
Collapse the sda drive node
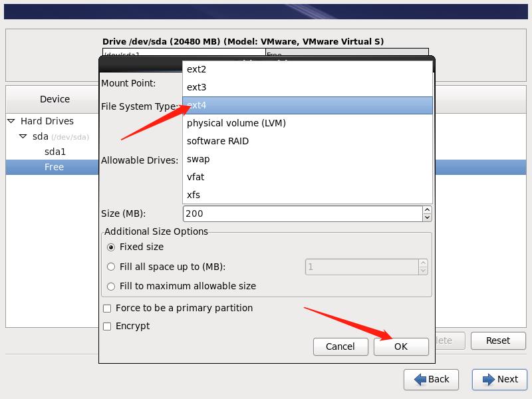coord(23,136)
